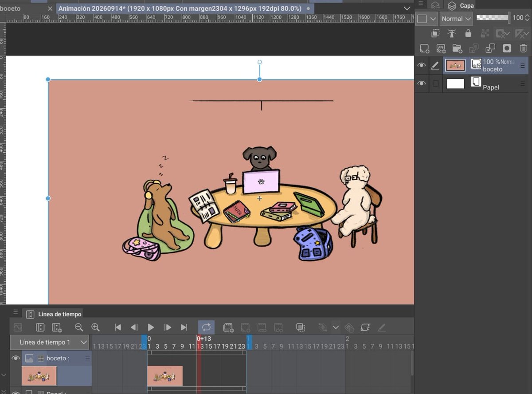Create a new raster layer
532x394 pixels.
pos(424,48)
